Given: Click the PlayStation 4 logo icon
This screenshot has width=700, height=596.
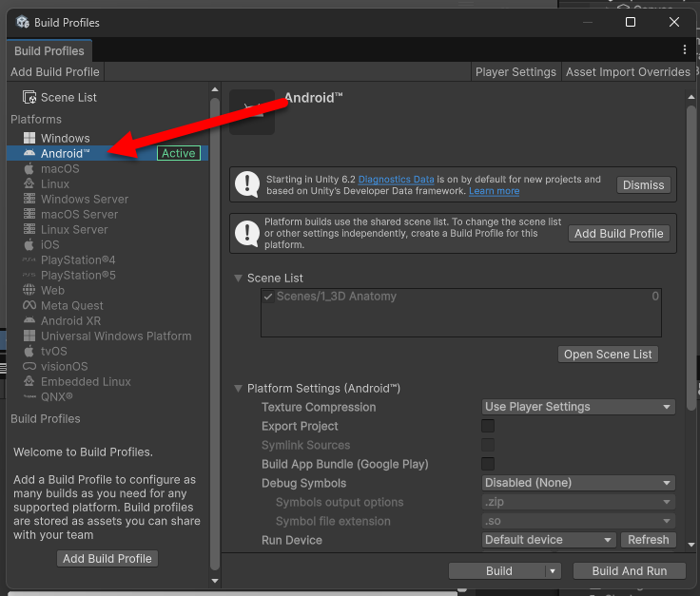Looking at the screenshot, I should point(29,260).
